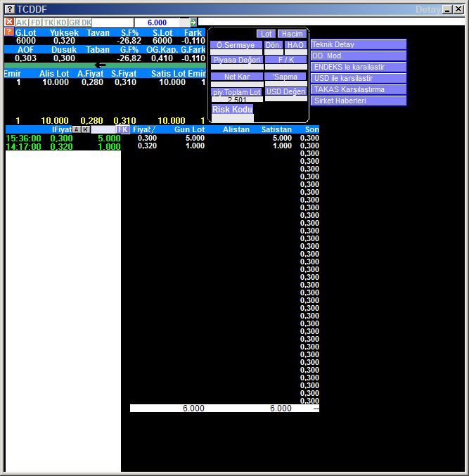Click the Dön. label

click(x=274, y=45)
